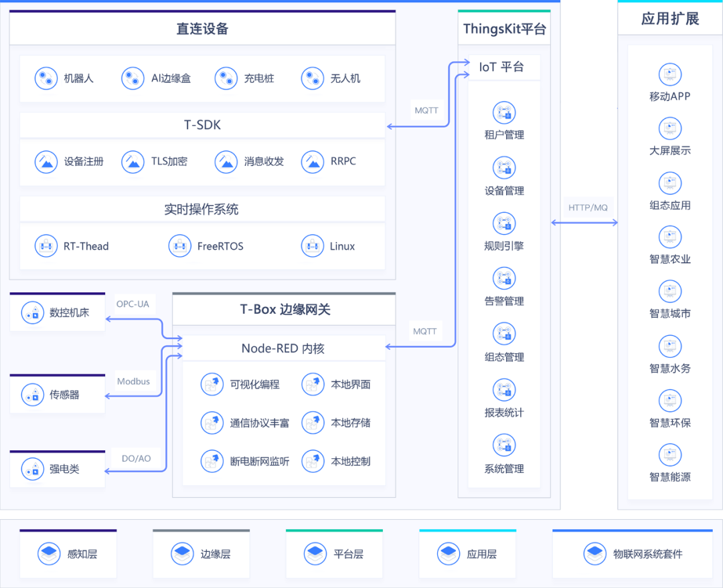
Task: Select the AI边缘盒 icon
Action: [133, 78]
